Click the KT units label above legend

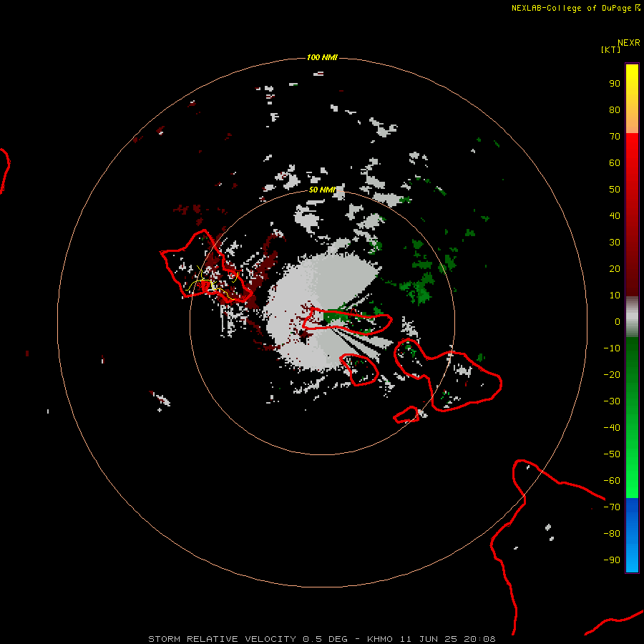[x=611, y=49]
